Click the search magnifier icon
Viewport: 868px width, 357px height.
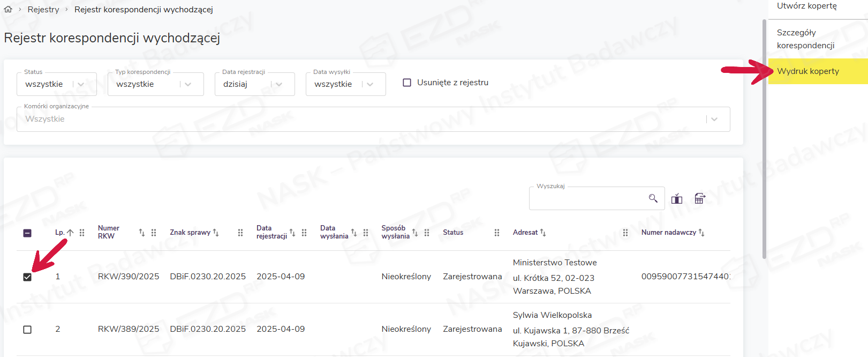[653, 198]
